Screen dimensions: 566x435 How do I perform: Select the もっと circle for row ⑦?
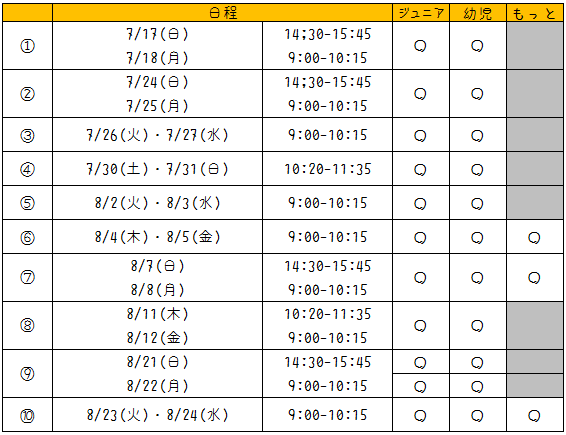pos(534,278)
